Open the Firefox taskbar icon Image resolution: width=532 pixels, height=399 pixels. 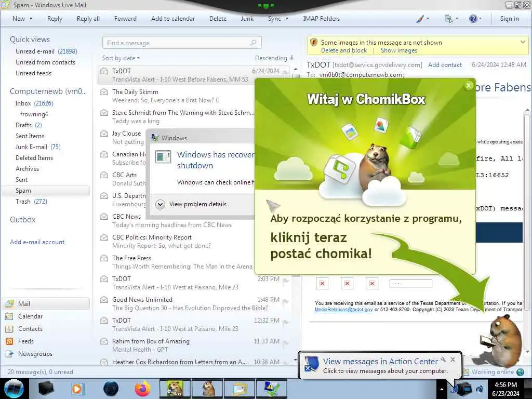[x=143, y=389]
